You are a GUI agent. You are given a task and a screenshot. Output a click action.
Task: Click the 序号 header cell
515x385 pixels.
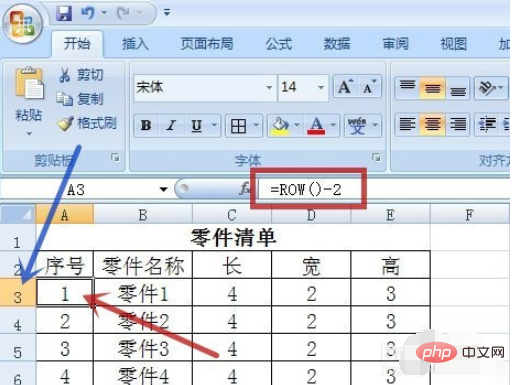[65, 265]
